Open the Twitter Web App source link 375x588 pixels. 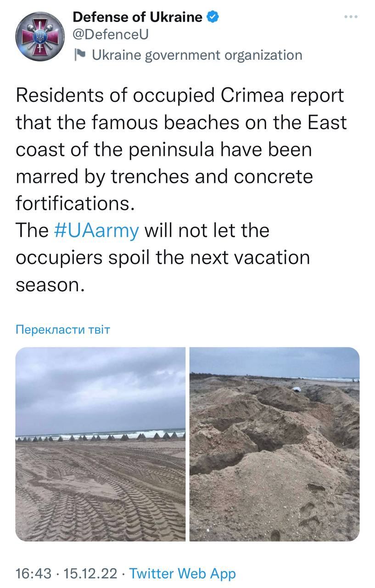coord(182,573)
